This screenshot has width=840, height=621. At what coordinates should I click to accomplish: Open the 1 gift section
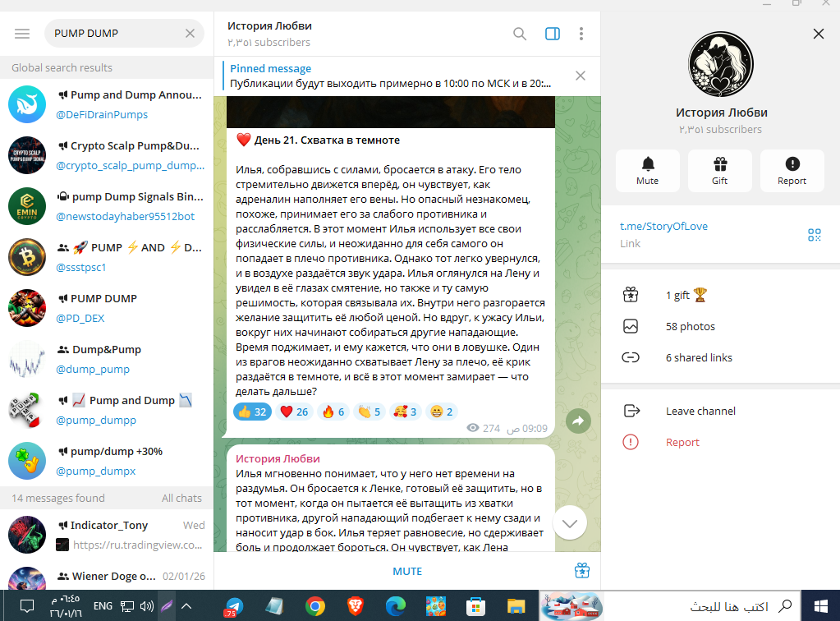tap(721, 295)
